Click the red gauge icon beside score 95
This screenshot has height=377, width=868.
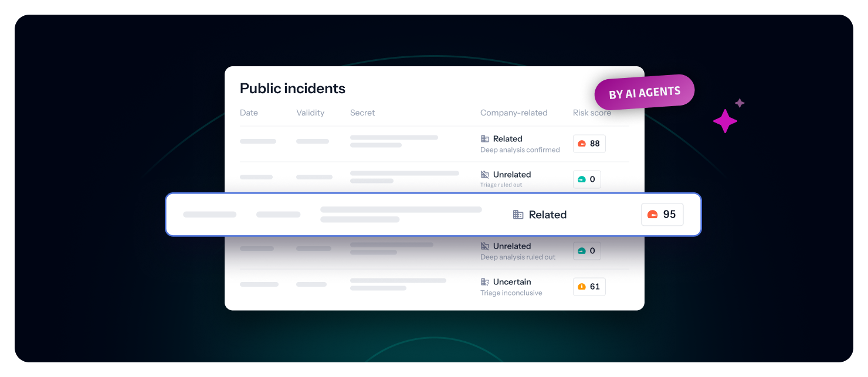click(652, 215)
